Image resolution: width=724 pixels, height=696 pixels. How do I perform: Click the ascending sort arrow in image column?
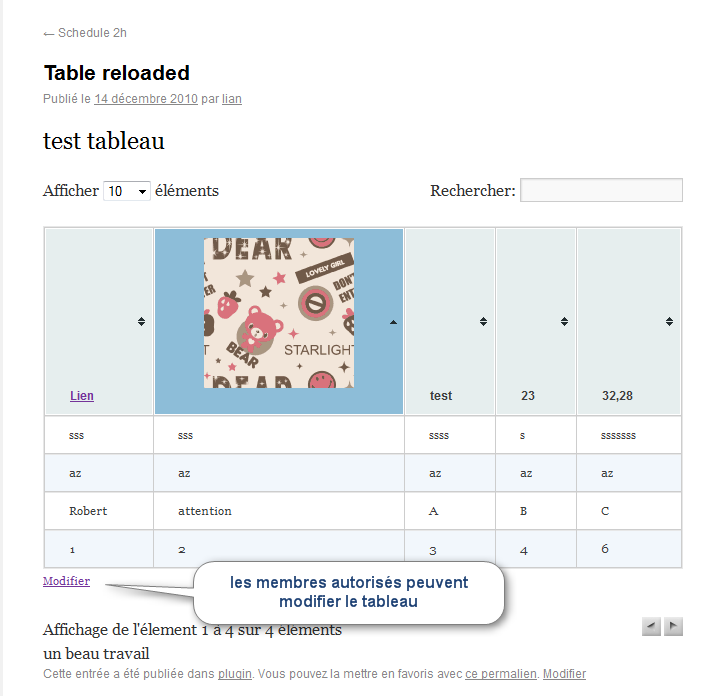[x=393, y=322]
